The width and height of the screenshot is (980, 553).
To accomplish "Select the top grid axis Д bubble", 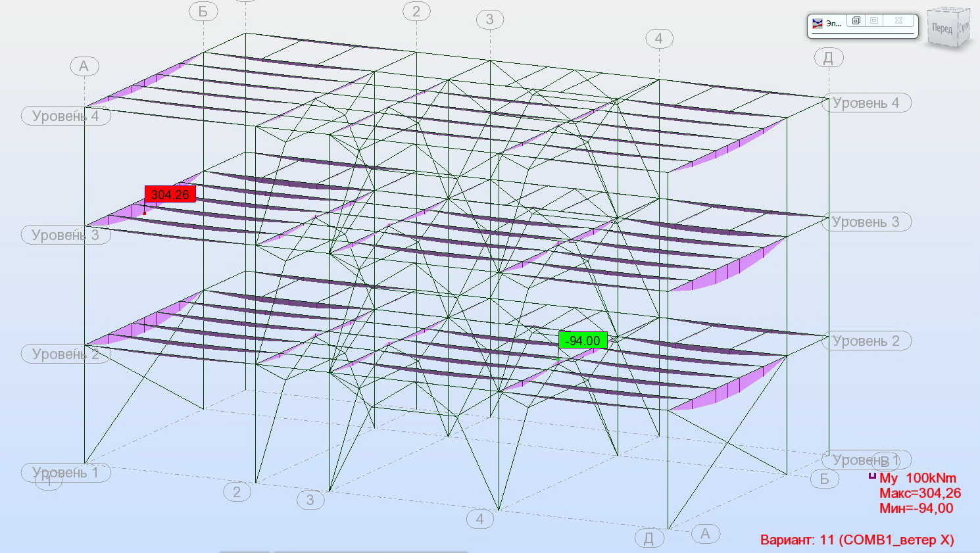I will [829, 58].
